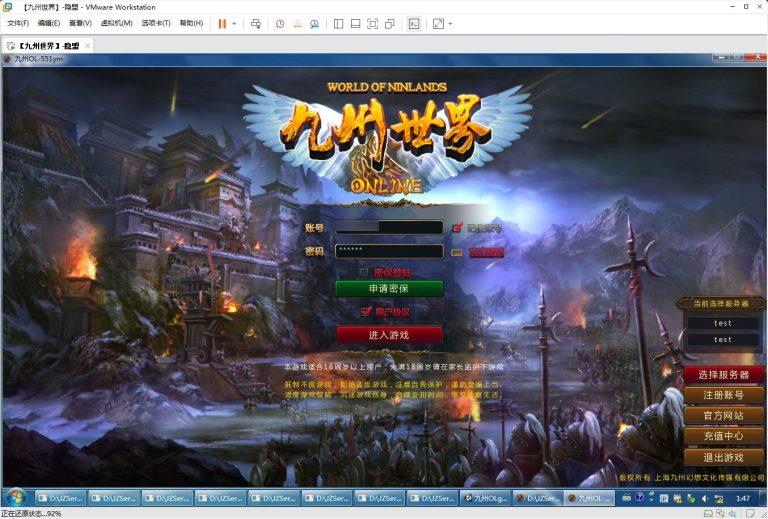768x519 pixels.
Task: Click the VMware network adapter status icon
Action: click(720, 514)
